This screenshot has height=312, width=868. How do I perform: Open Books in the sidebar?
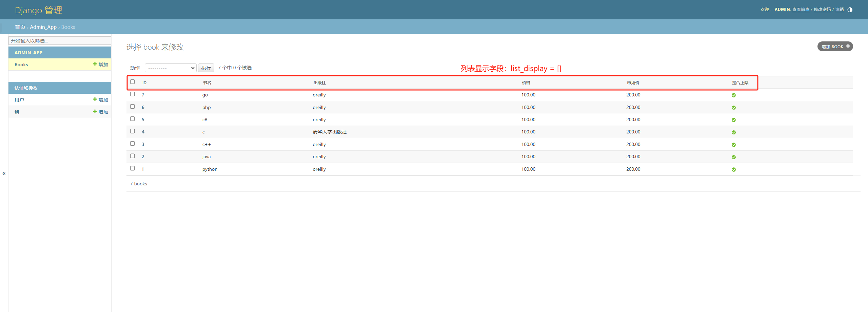click(x=21, y=65)
